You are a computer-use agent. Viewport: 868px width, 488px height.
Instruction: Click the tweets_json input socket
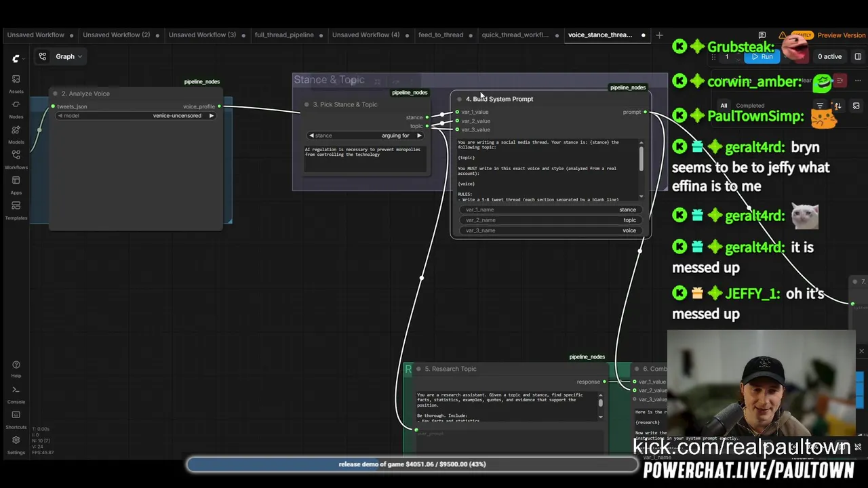[53, 106]
